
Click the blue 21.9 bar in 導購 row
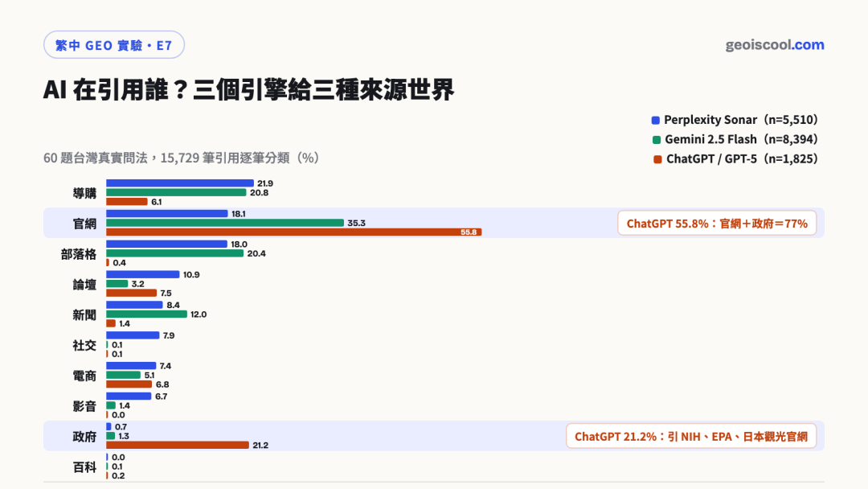(180, 183)
